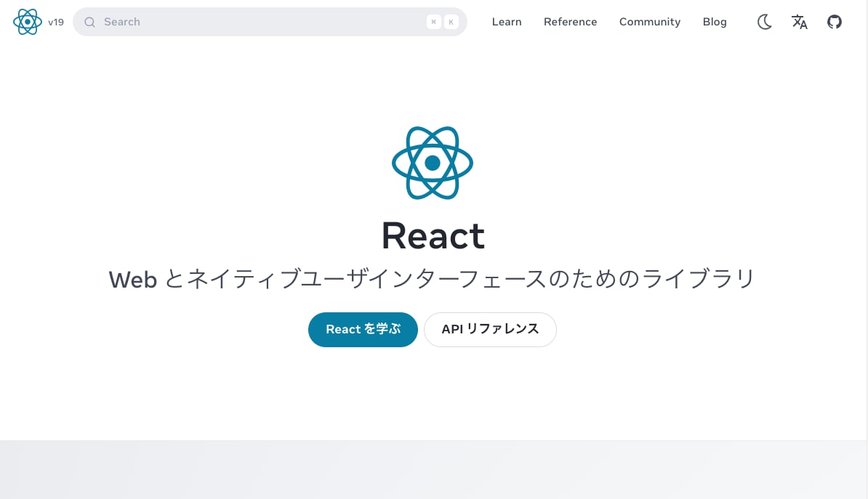Click the React を学ぶ button

[x=363, y=330]
